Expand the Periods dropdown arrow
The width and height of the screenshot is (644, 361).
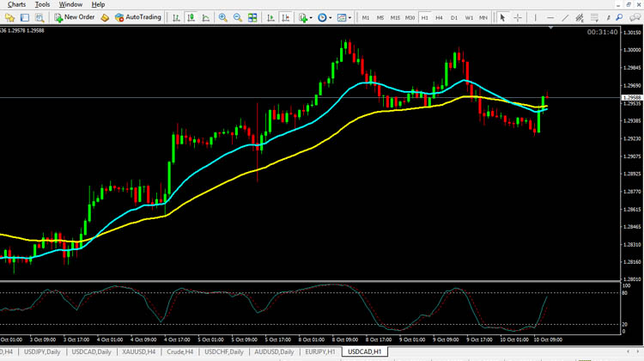[x=331, y=18]
